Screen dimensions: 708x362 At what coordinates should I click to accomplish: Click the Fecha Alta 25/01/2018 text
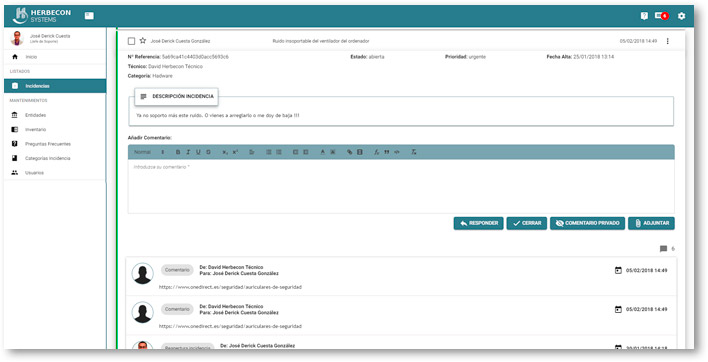[580, 57]
